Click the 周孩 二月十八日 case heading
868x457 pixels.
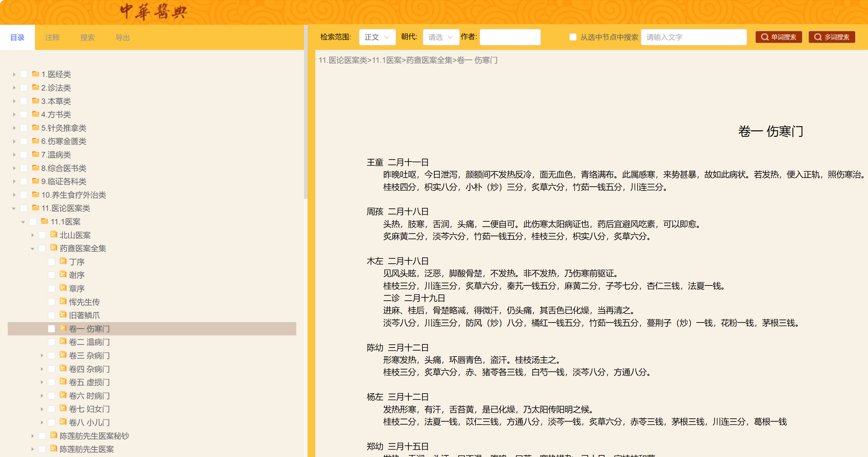click(398, 212)
